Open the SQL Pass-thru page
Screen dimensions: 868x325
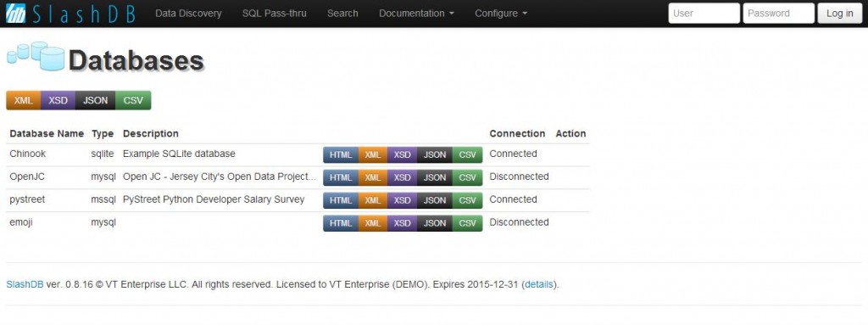274,14
